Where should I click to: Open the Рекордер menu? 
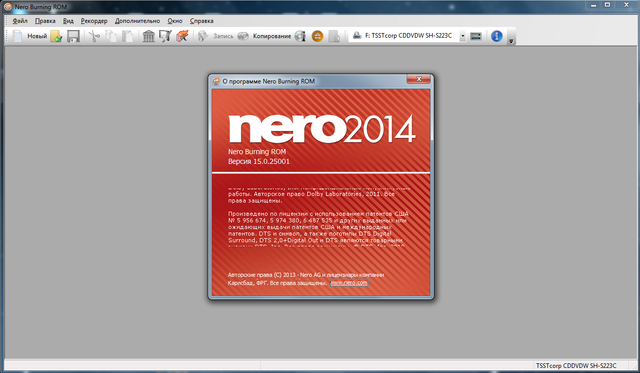(x=94, y=21)
